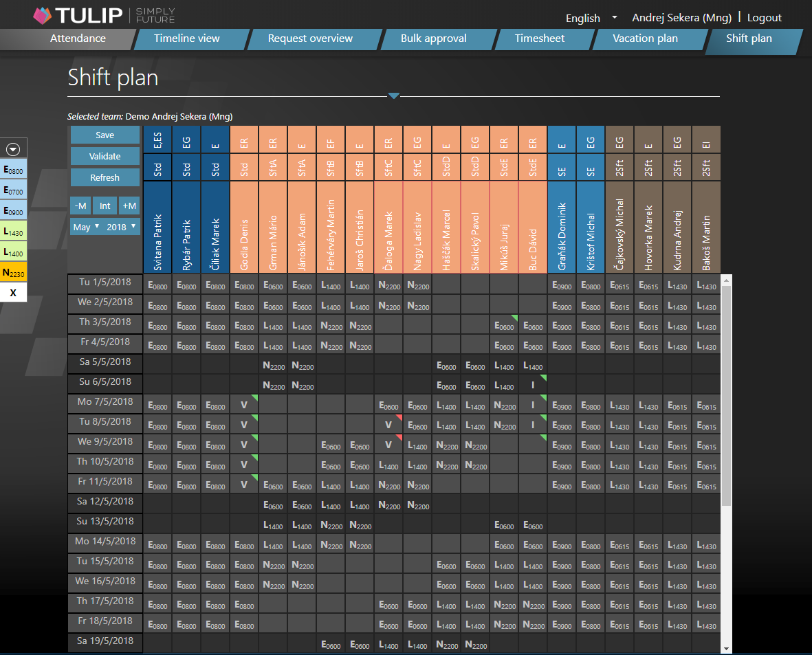This screenshot has width=812, height=655.
Task: Click the blue triangle under Shift plan title
Action: coord(393,96)
